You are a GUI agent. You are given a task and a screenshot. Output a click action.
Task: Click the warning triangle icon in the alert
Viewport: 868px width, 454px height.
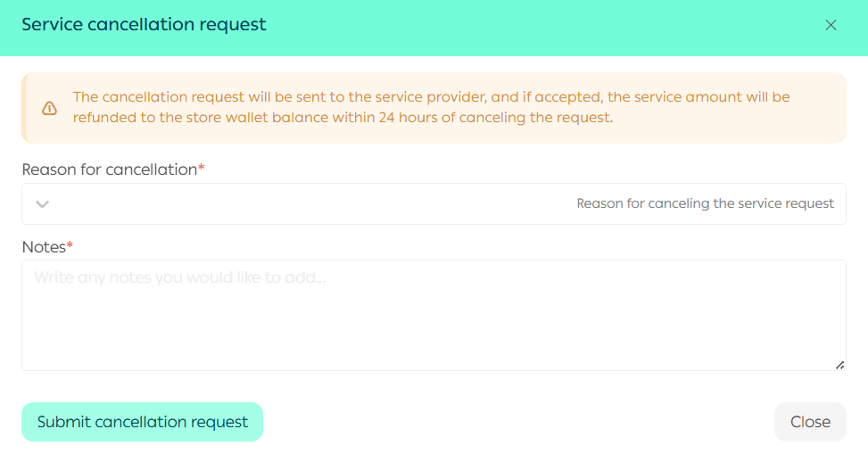(x=49, y=108)
